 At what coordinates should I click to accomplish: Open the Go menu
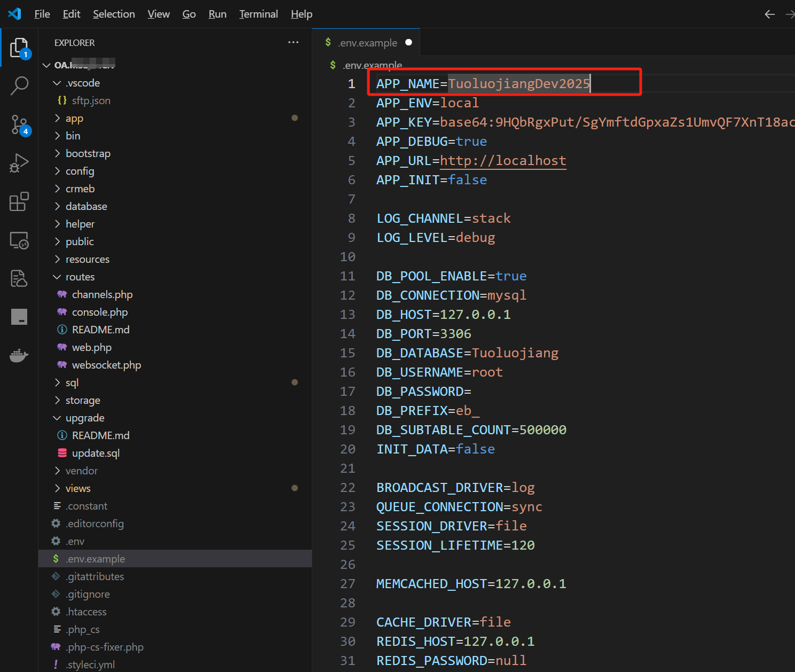point(189,14)
